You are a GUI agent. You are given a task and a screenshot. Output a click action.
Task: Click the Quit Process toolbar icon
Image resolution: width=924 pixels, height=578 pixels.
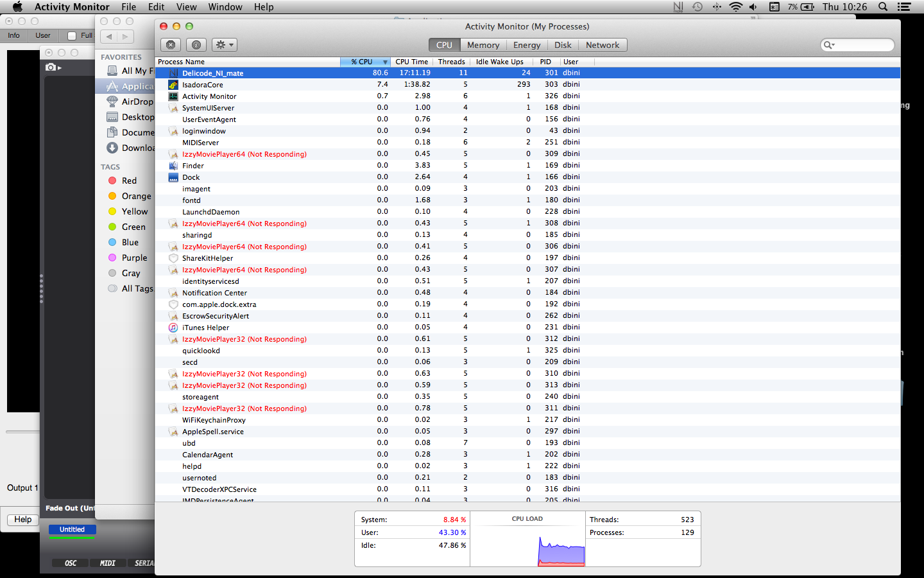[171, 45]
